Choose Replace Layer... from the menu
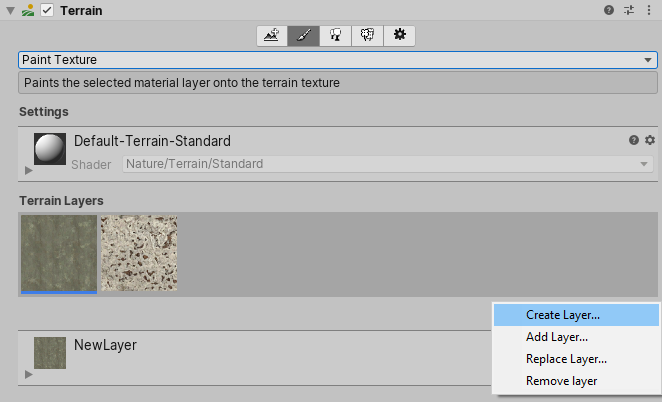Image resolution: width=662 pixels, height=402 pixels. (x=566, y=359)
